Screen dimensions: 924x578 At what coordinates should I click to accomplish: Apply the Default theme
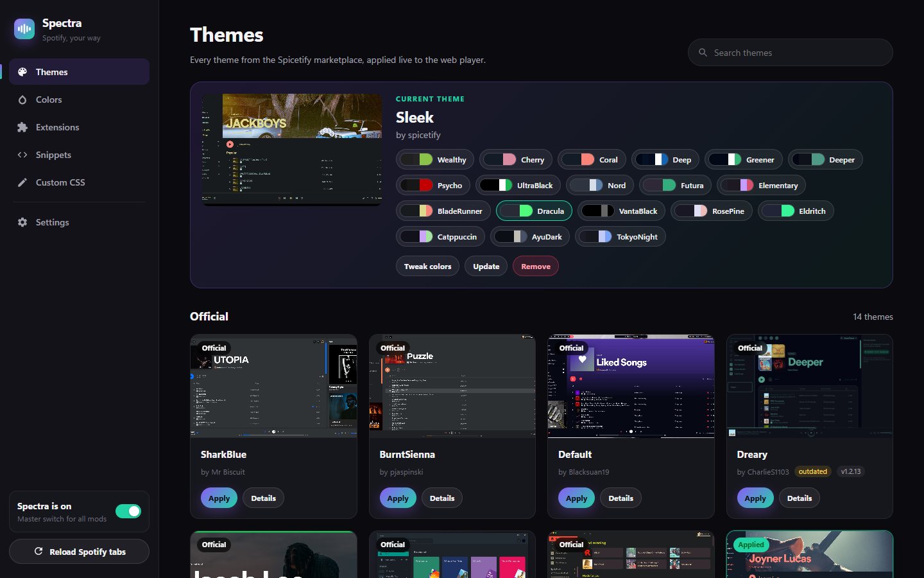pyautogui.click(x=576, y=498)
